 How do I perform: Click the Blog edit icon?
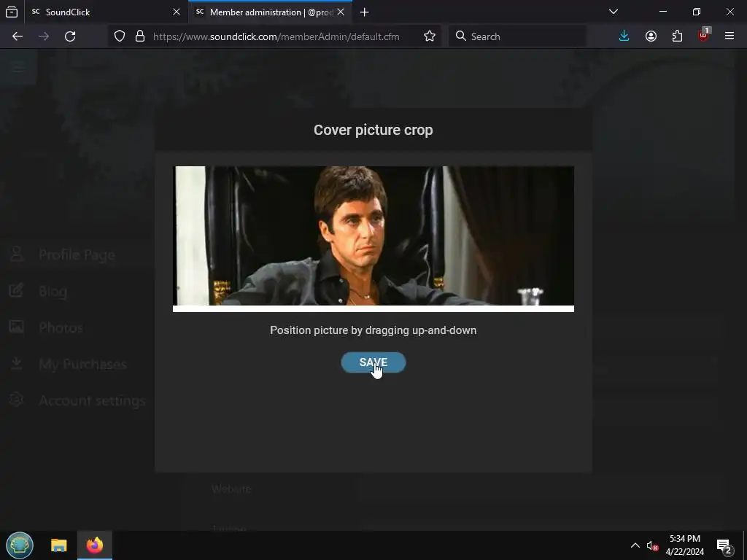tap(17, 290)
